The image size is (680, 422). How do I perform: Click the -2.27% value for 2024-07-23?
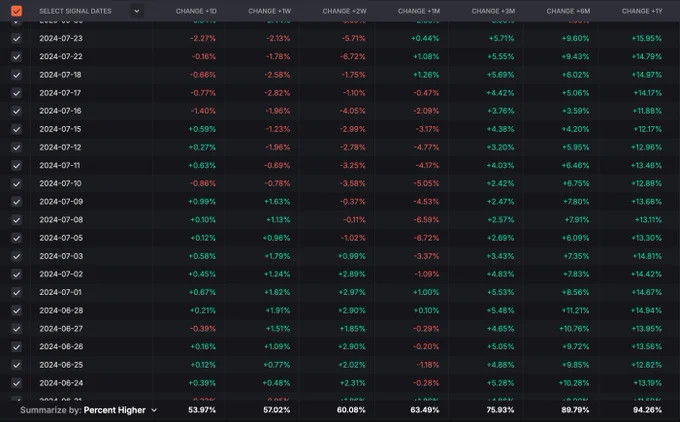203,39
